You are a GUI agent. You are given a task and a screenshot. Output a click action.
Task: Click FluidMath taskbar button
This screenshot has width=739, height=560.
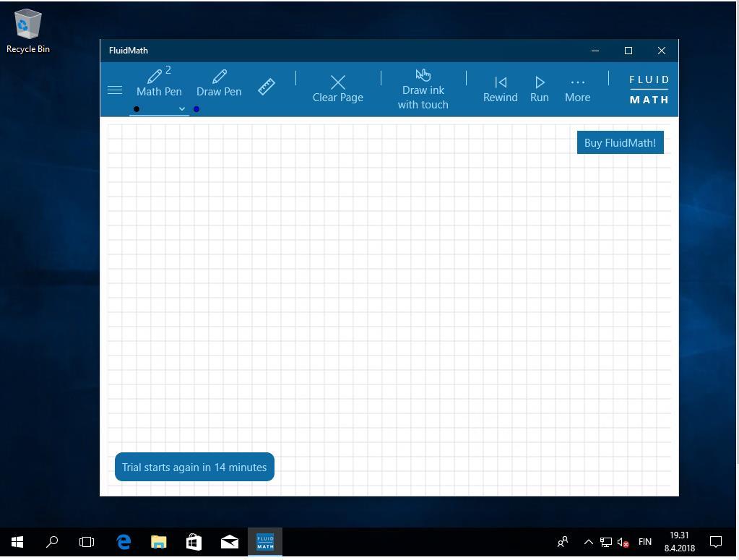point(265,542)
